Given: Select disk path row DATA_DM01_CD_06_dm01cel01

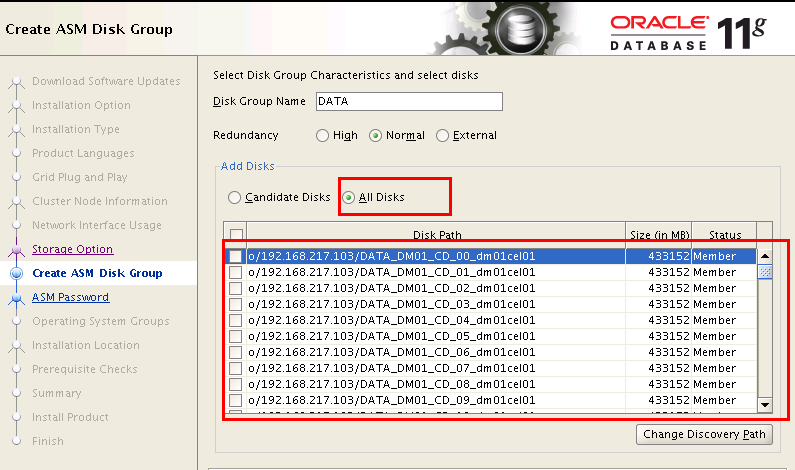Looking at the screenshot, I should pos(436,352).
